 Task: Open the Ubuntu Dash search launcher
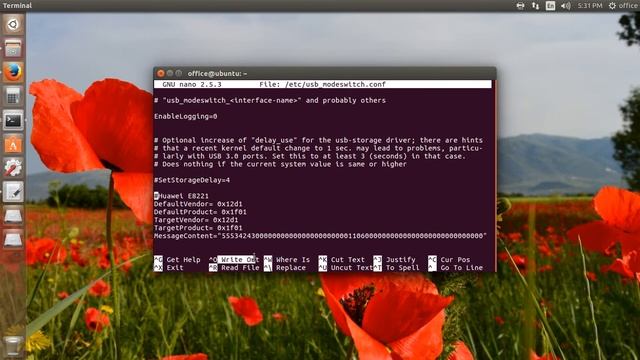pos(13,24)
